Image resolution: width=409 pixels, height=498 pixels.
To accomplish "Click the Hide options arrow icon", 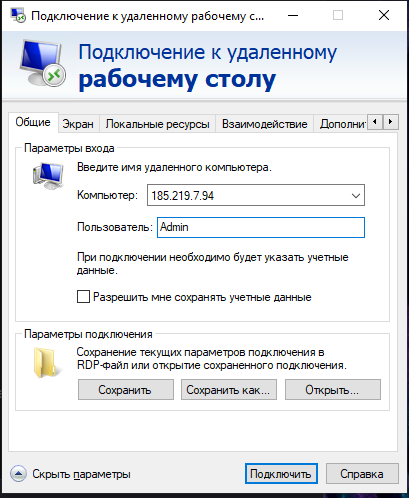I will [18, 474].
